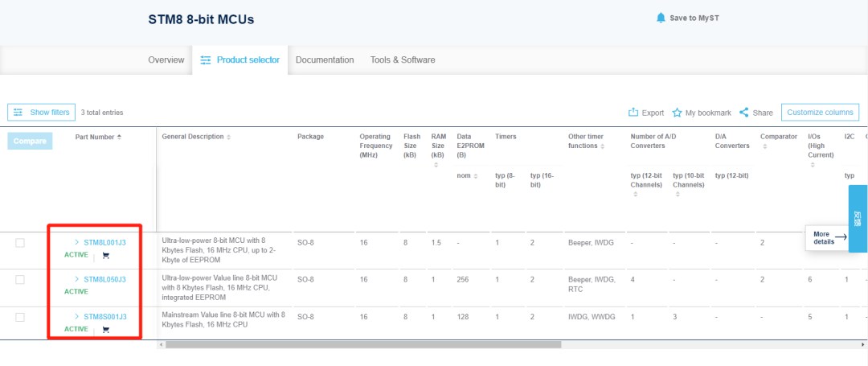Click the cart icon for STM8L001J3
This screenshot has height=366, width=868.
coord(106,255)
